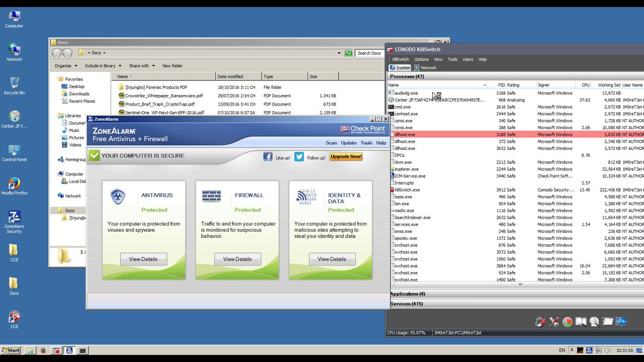
Task: Collapse the Processes (47) section
Action: coord(407,76)
